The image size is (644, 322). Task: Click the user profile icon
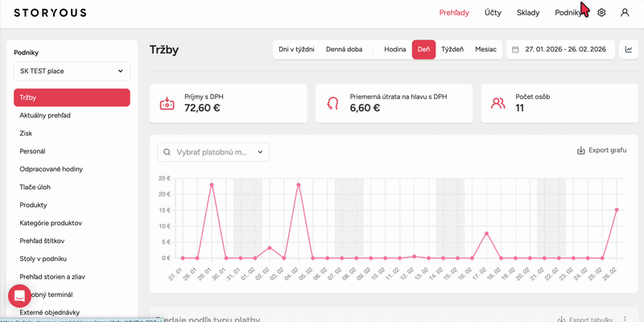625,13
